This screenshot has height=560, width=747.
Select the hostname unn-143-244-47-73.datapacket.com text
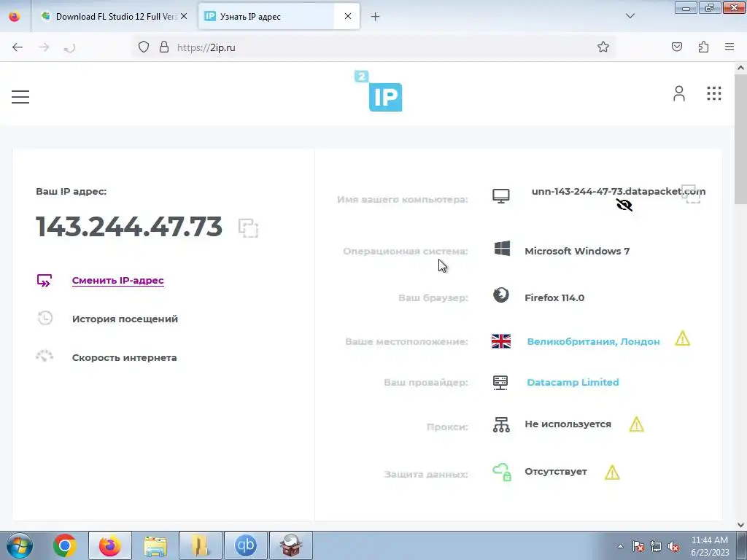tap(619, 191)
